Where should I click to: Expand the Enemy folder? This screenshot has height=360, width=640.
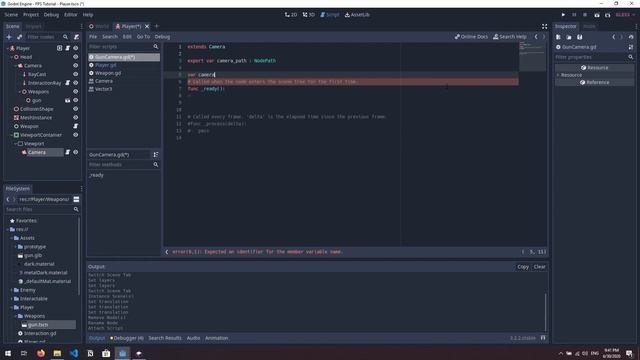tap(11, 290)
